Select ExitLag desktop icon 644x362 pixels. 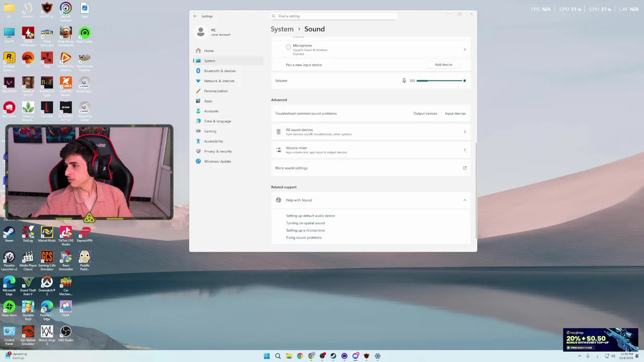pyautogui.click(x=28, y=235)
